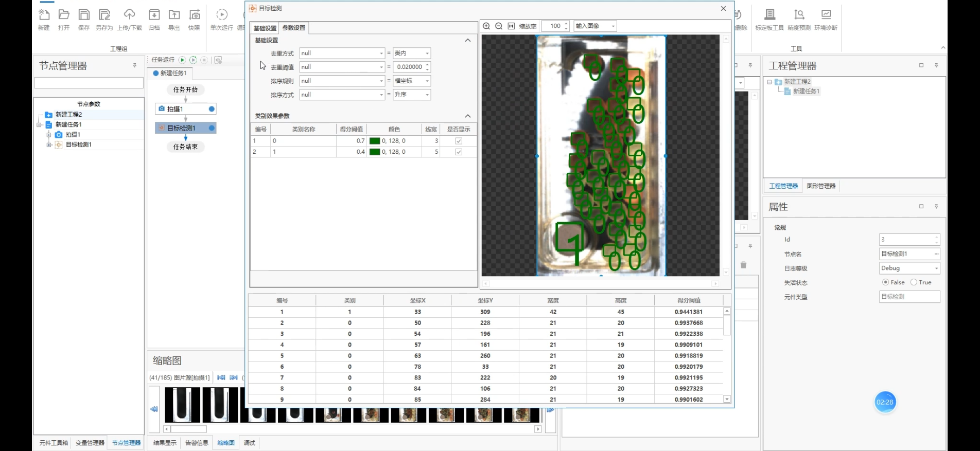Screen dimensions: 980x451
Task: Switch to the 图形管理器 tab
Action: click(821, 186)
